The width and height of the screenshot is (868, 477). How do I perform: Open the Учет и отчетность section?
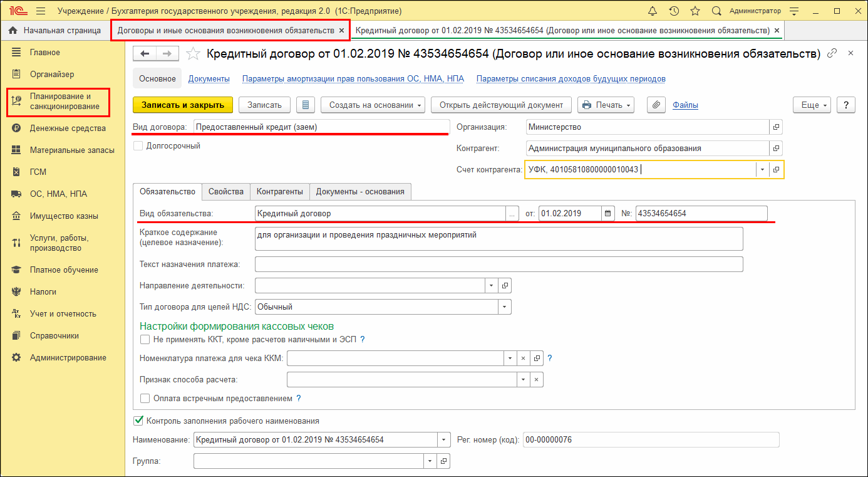point(63,313)
